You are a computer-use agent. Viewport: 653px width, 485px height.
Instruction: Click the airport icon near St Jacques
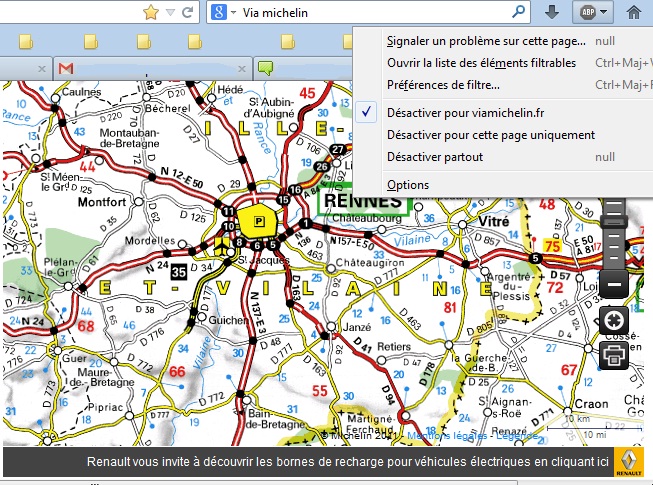(221, 246)
